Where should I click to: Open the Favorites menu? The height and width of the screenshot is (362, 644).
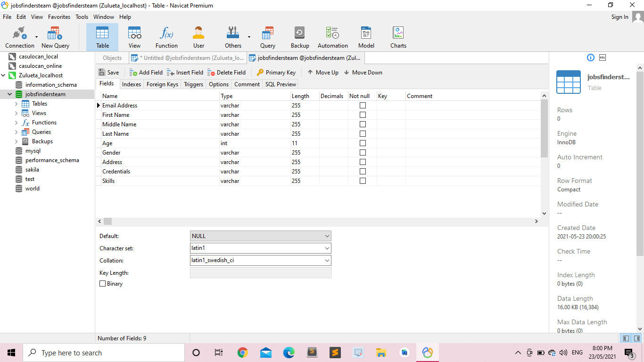(x=59, y=17)
